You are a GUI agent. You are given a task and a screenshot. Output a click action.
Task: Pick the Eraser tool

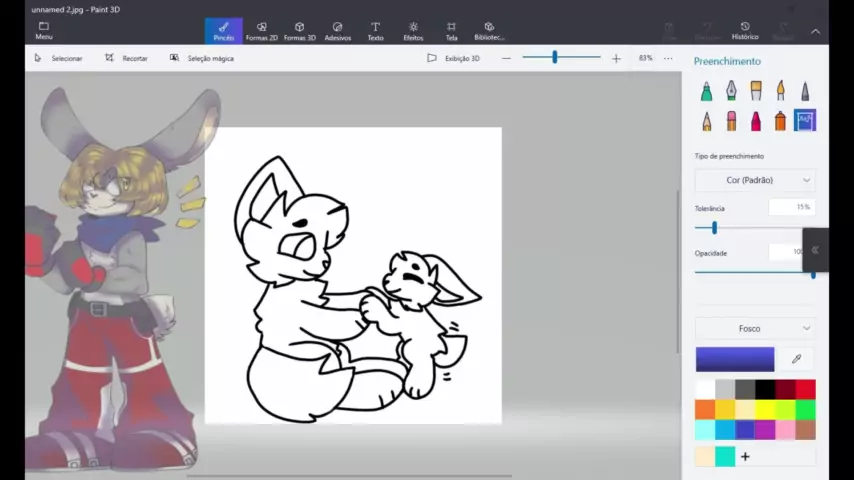pyautogui.click(x=731, y=121)
